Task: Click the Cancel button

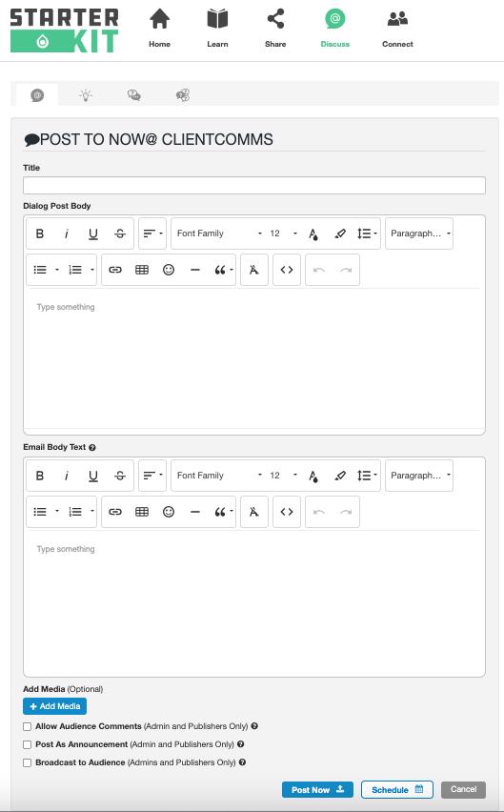Action: 464,790
